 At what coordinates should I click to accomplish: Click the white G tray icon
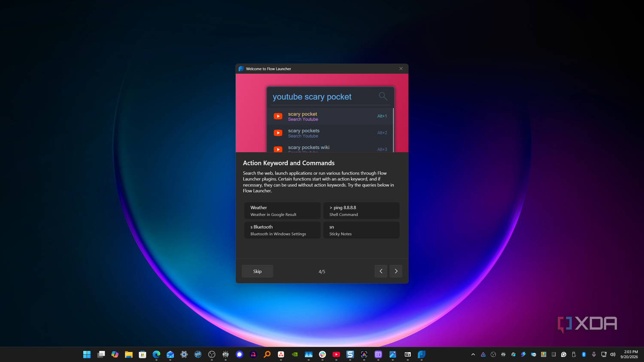click(x=564, y=354)
